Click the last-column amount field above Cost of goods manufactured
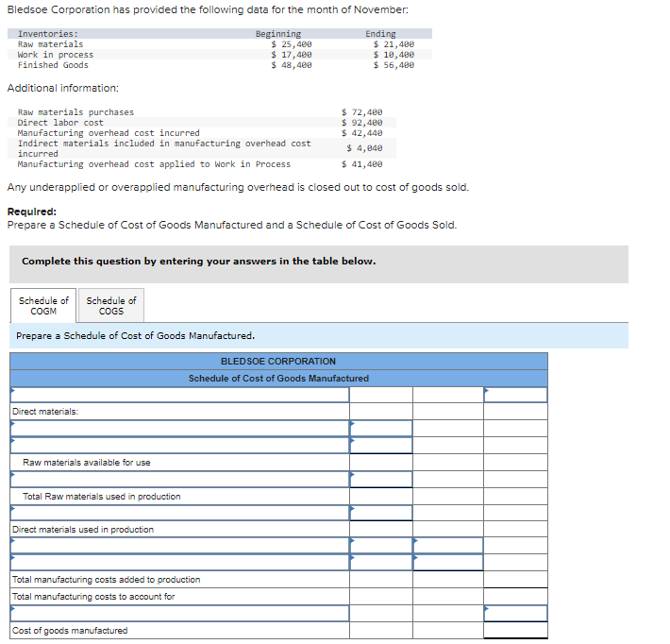The width and height of the screenshot is (670, 644). coord(515,613)
